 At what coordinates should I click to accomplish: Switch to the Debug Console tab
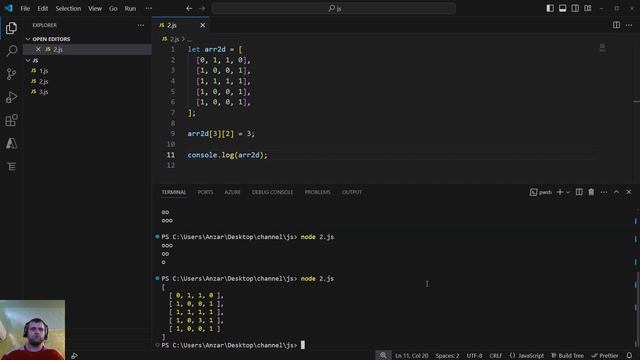tap(272, 192)
